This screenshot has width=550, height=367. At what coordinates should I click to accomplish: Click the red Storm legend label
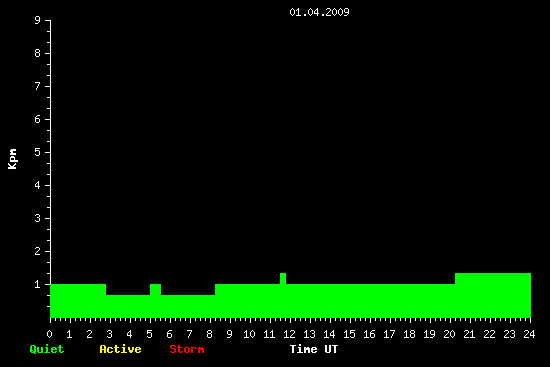click(187, 349)
